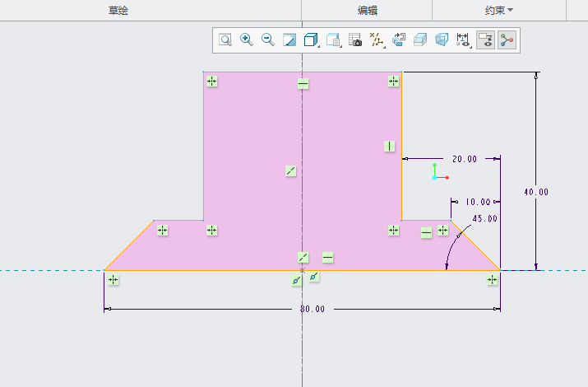Toggle the branching nodes icon at toolbar end

coord(507,40)
